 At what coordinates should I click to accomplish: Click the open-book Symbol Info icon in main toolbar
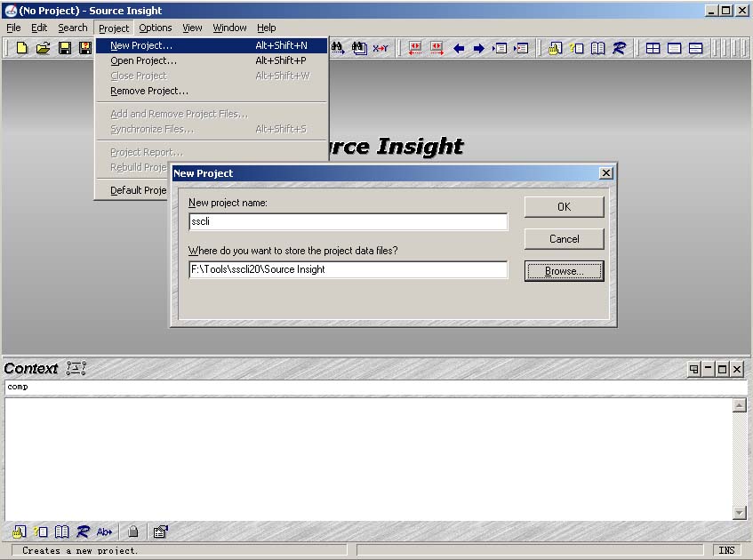(x=598, y=48)
